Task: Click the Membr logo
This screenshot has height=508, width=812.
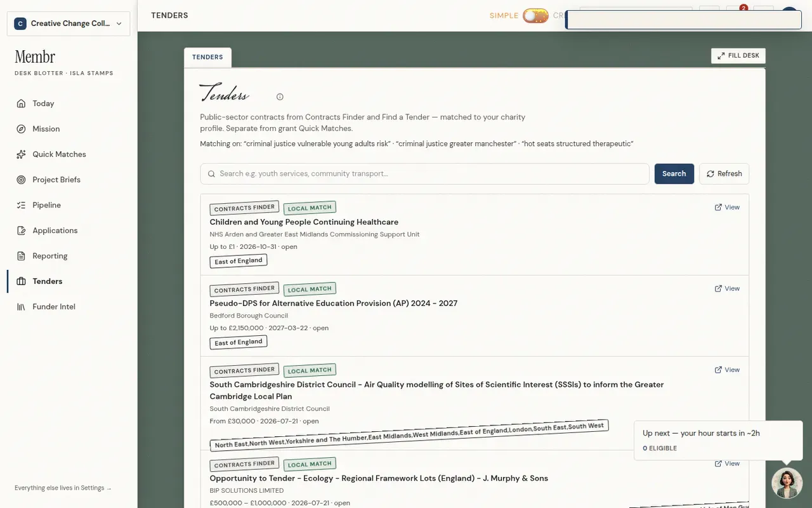Action: (35, 57)
